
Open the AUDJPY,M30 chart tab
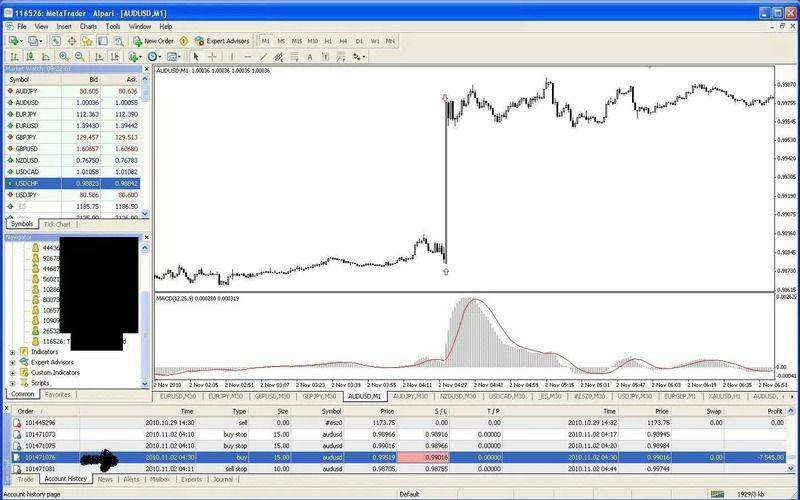[x=414, y=397]
